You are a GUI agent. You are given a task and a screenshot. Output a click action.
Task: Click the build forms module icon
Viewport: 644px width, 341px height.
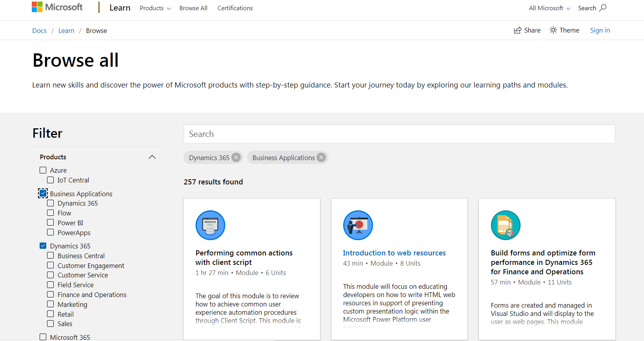[x=506, y=225]
